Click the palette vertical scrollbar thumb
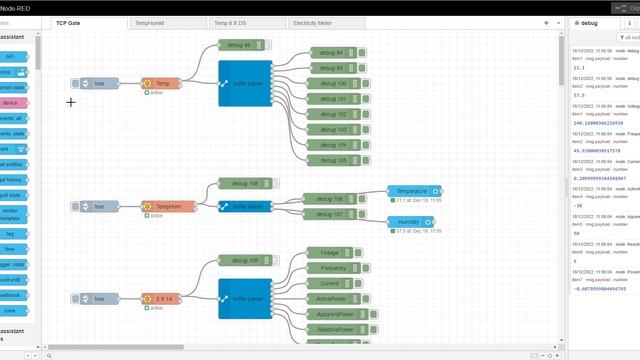Screen dimensions: 640x360 38,53
